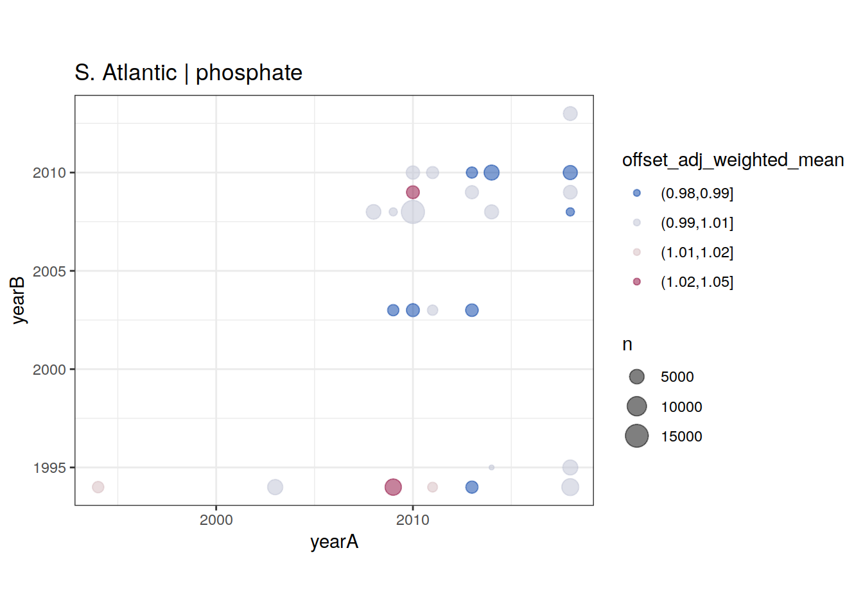Select the large dark red bubble in the bottom row

393,487
